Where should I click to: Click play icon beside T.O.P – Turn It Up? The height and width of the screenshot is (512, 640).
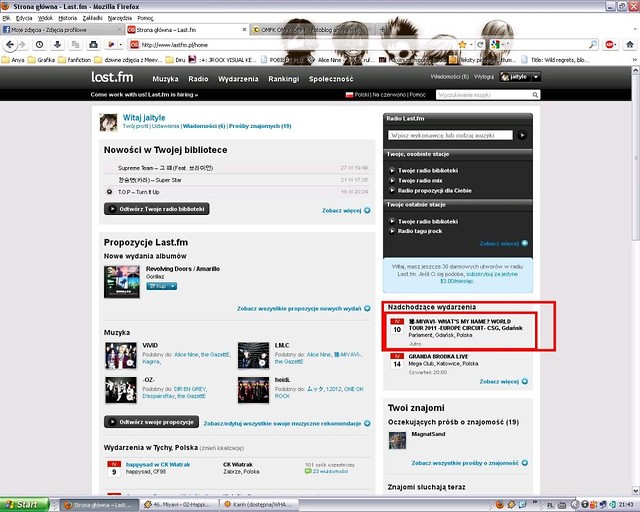pyautogui.click(x=109, y=191)
